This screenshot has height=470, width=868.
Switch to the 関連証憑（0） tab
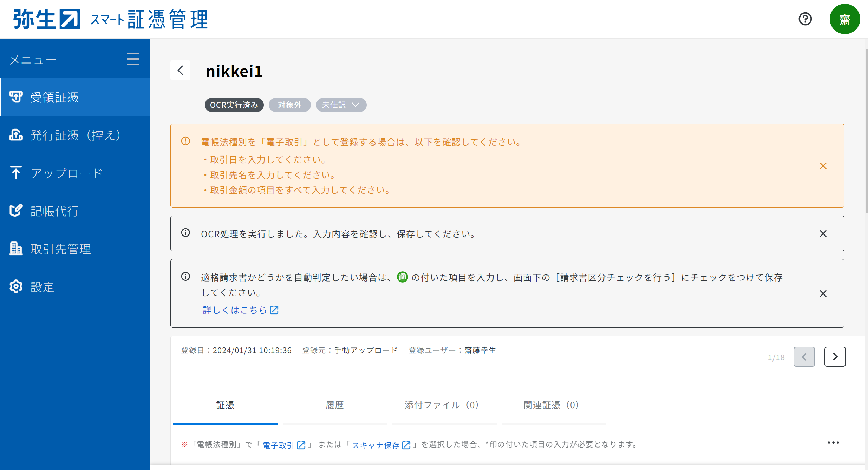pos(554,405)
